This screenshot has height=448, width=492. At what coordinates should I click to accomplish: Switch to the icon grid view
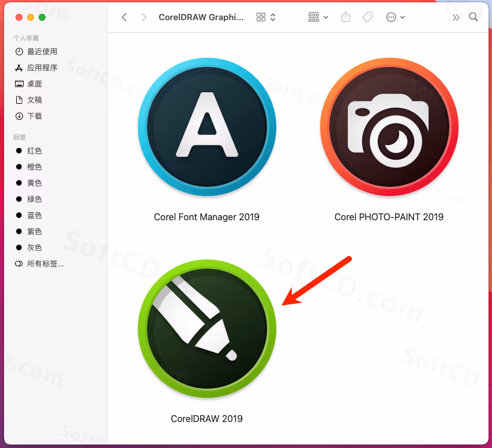[x=261, y=17]
